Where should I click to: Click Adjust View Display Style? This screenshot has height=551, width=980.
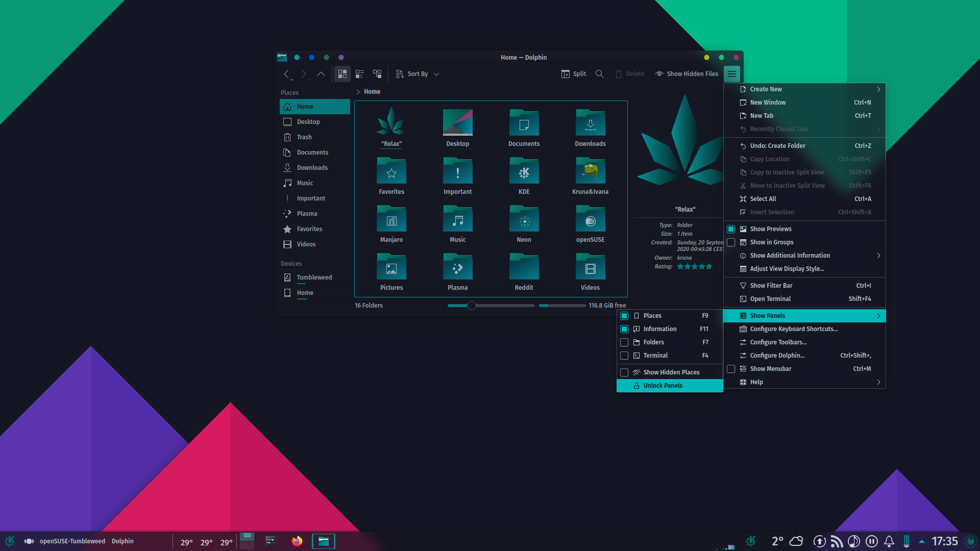tap(804, 269)
